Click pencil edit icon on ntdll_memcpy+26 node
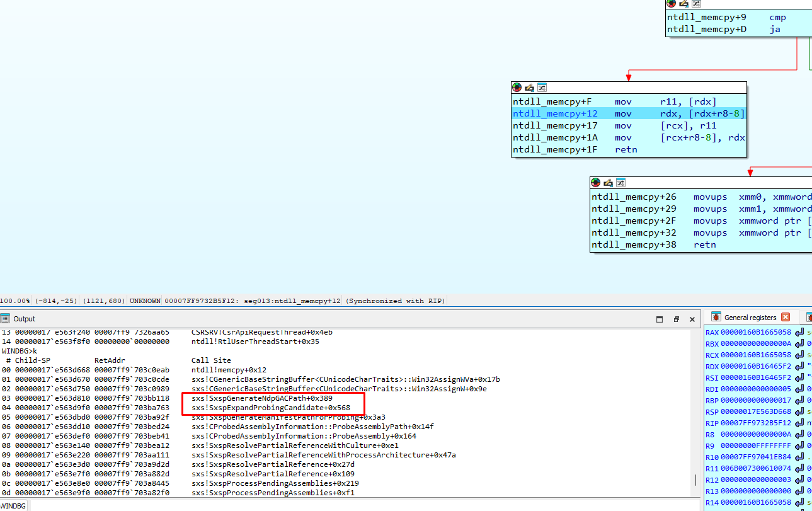The width and height of the screenshot is (812, 511). click(608, 183)
